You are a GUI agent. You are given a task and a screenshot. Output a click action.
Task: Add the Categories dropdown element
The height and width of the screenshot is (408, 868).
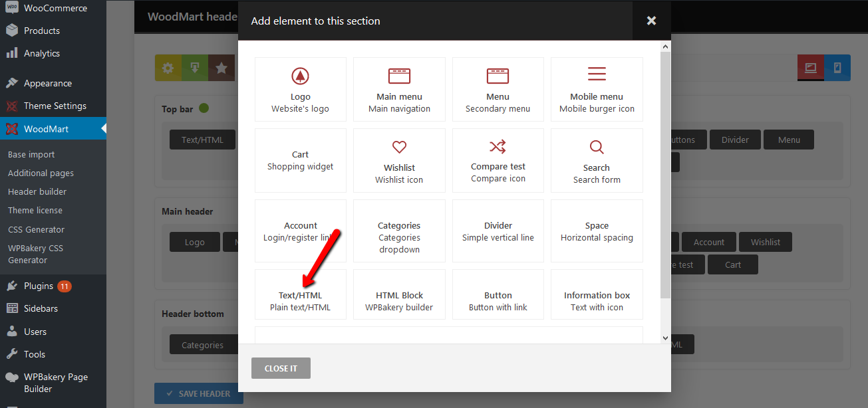coord(399,231)
